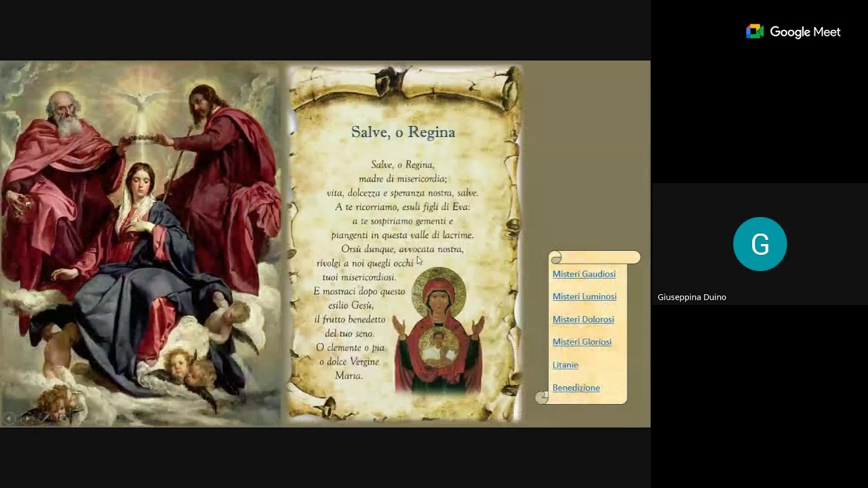Open the Litanie link
This screenshot has width=868, height=488.
(565, 365)
